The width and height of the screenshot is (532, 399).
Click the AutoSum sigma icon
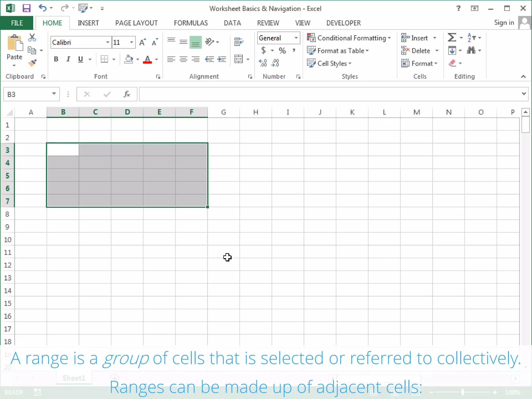coord(452,38)
